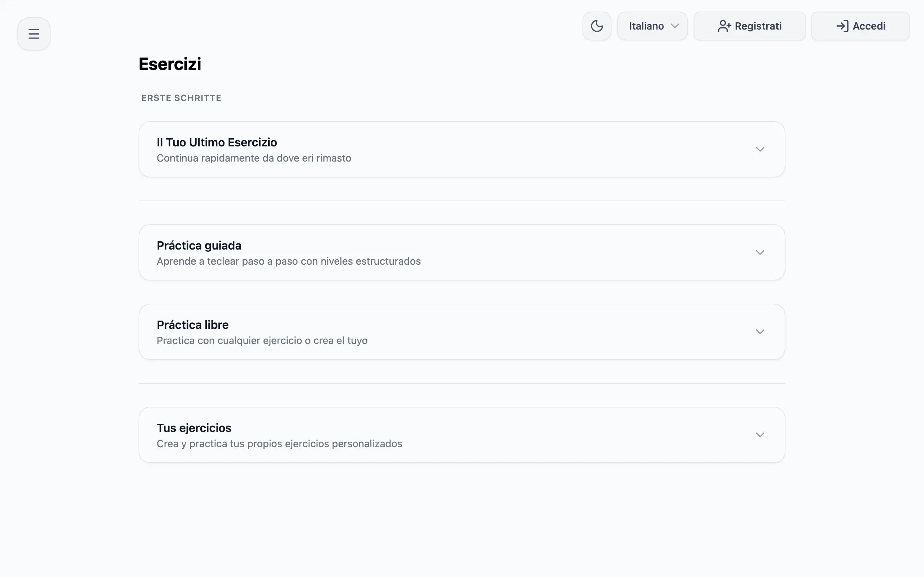Click the ERSTE SCHRITTE section label

181,98
